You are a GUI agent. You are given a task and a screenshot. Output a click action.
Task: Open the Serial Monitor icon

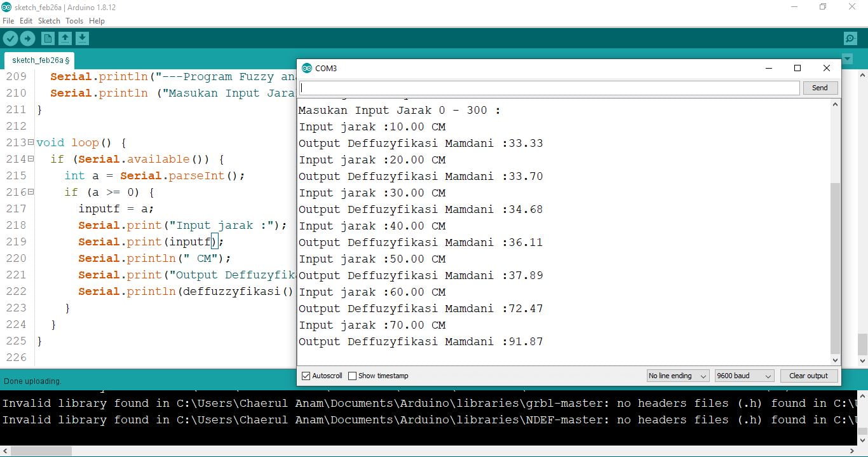pyautogui.click(x=850, y=38)
